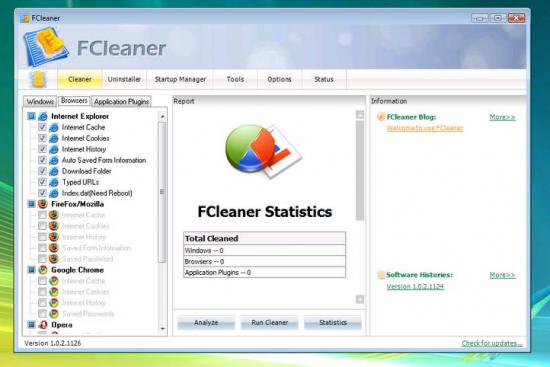Toggle the Typed URLs checkbox
This screenshot has height=367, width=550.
(42, 182)
